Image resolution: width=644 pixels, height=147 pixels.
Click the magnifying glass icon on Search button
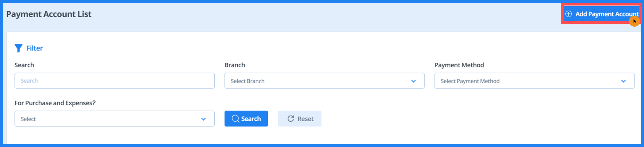click(235, 119)
